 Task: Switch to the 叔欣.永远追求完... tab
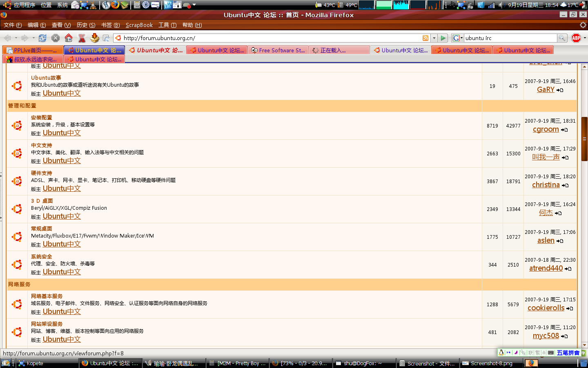[x=33, y=59]
